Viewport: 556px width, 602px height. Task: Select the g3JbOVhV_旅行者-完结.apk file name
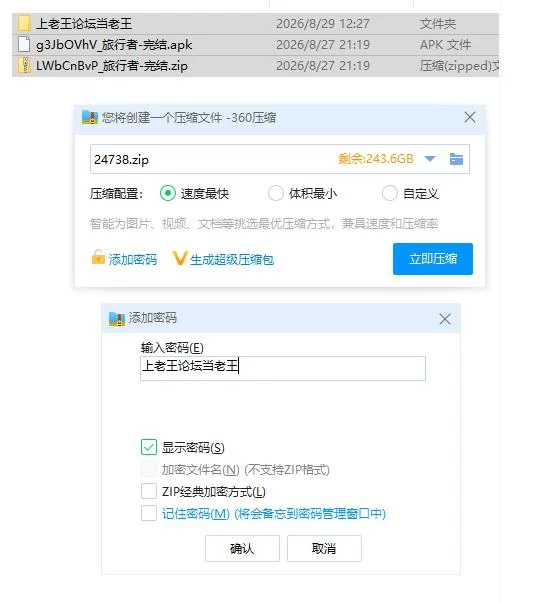coord(114,45)
